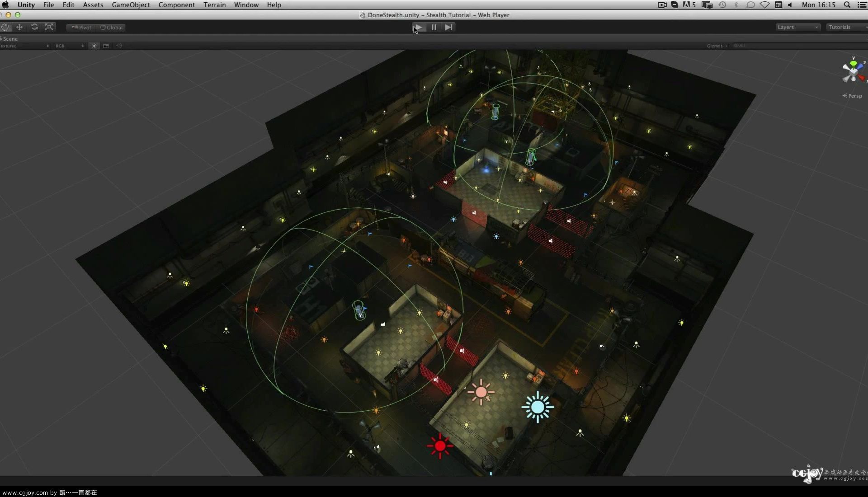Toggle Pivot/Center handle position

81,28
